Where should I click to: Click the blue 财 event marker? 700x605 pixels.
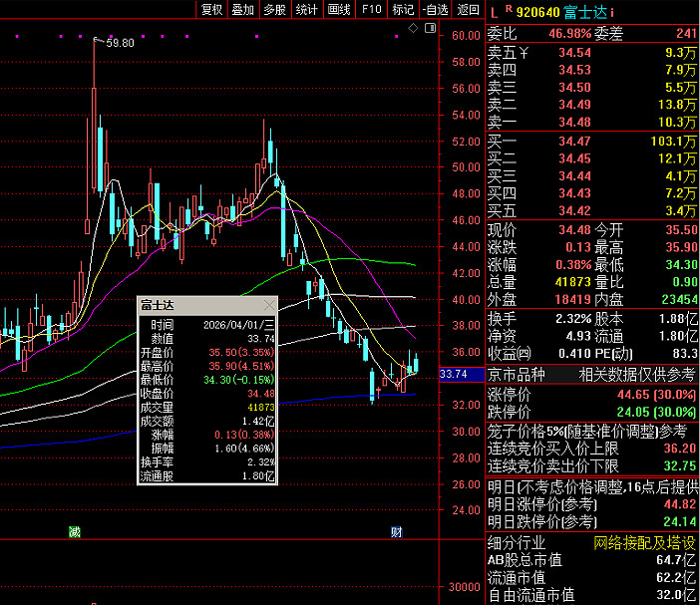click(x=397, y=532)
